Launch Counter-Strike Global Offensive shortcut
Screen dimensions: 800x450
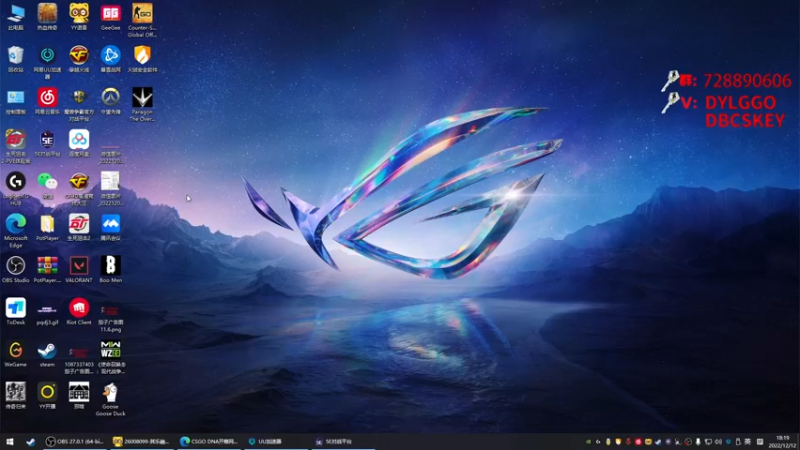click(x=142, y=20)
